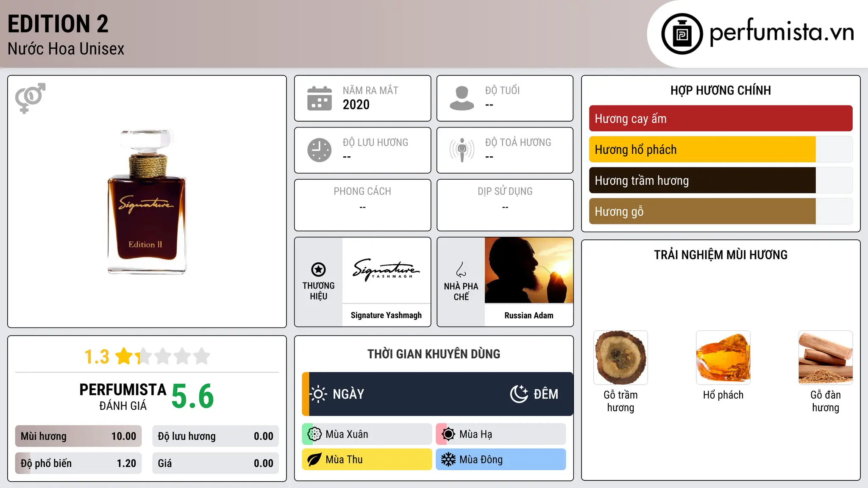Select the Mùa Xuân season bar
This screenshot has width=868, height=488.
point(367,434)
